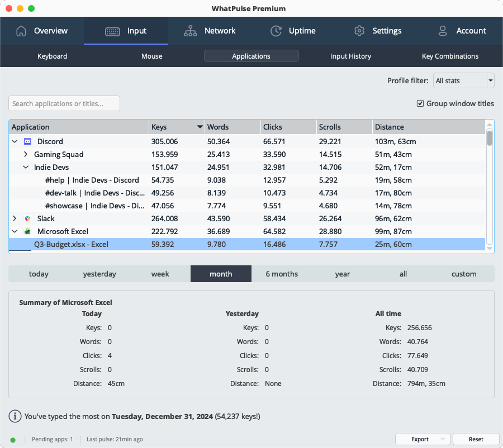This screenshot has height=448, width=503.
Task: Select the all time range
Action: (x=403, y=274)
